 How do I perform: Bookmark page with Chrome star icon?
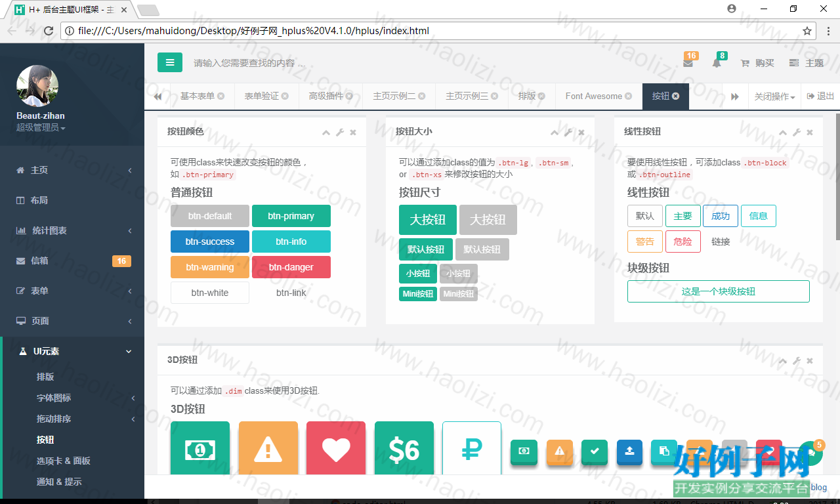[x=807, y=30]
